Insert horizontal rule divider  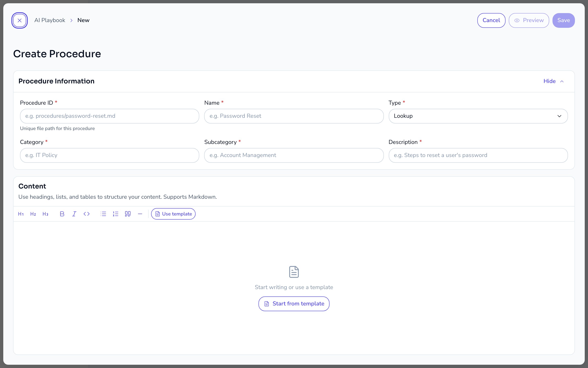[x=140, y=214]
